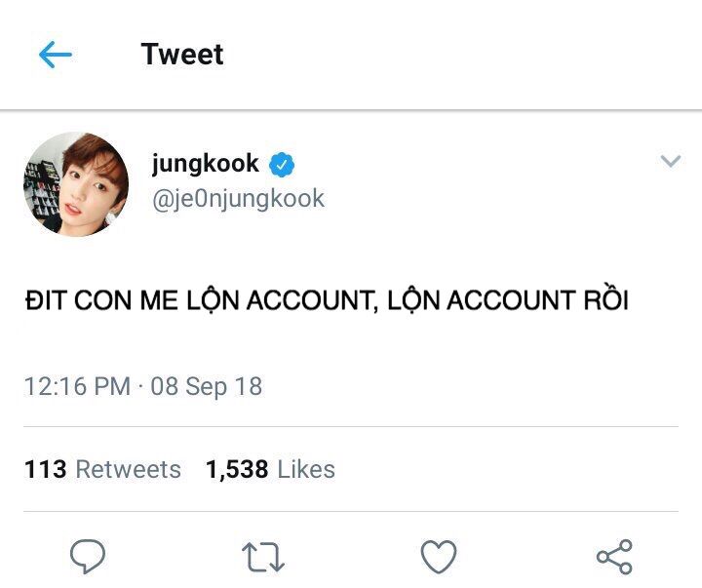This screenshot has height=588, width=702.
Task: Expand the tweet options chevron
Action: pos(670,162)
